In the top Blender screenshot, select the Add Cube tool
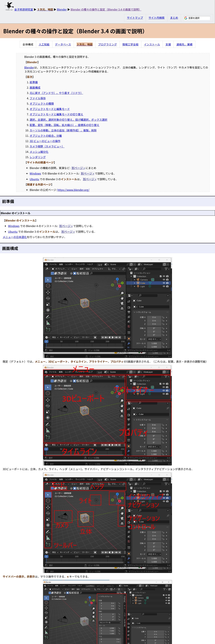Image resolution: width=215 pixels, height=644 pixels. click(48, 330)
